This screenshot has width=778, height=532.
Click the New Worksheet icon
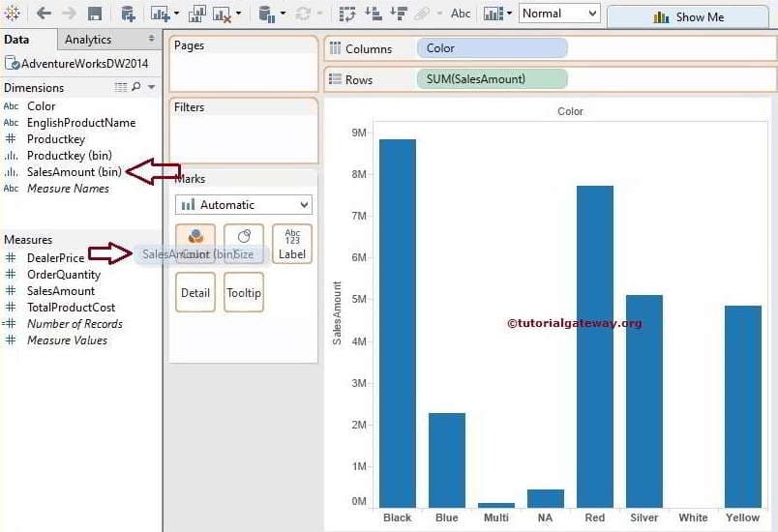tap(161, 15)
